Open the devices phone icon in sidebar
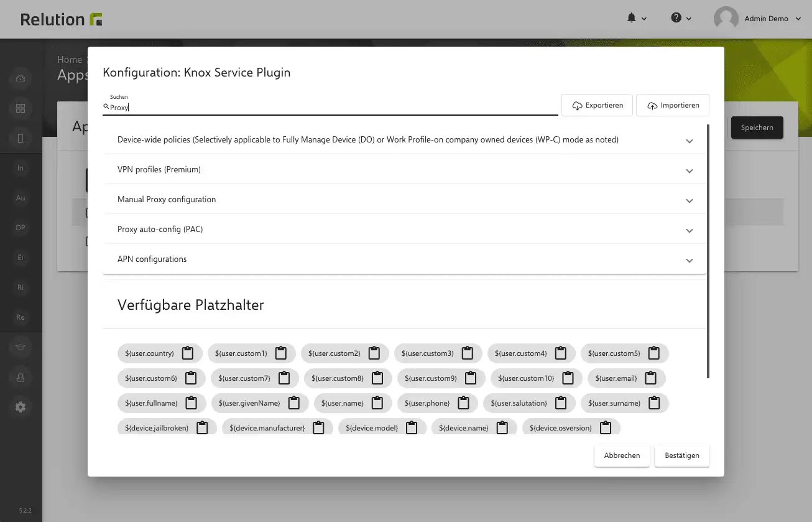 click(x=21, y=139)
